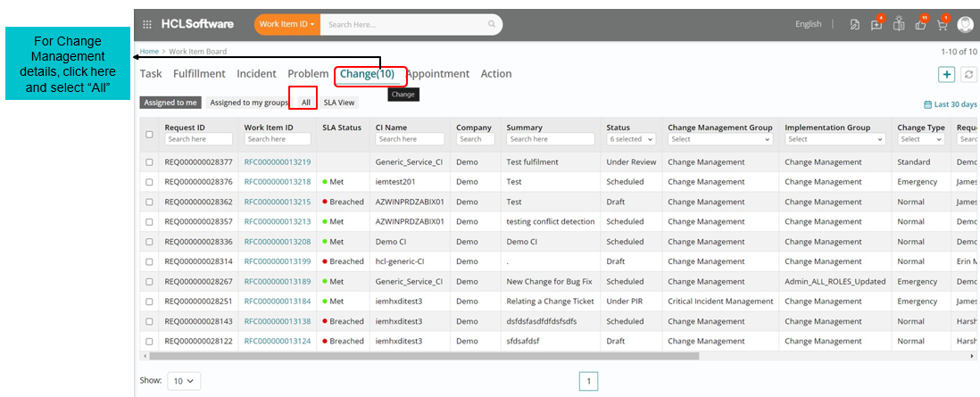
Task: Open the Change Type Select dropdown
Action: 921,139
